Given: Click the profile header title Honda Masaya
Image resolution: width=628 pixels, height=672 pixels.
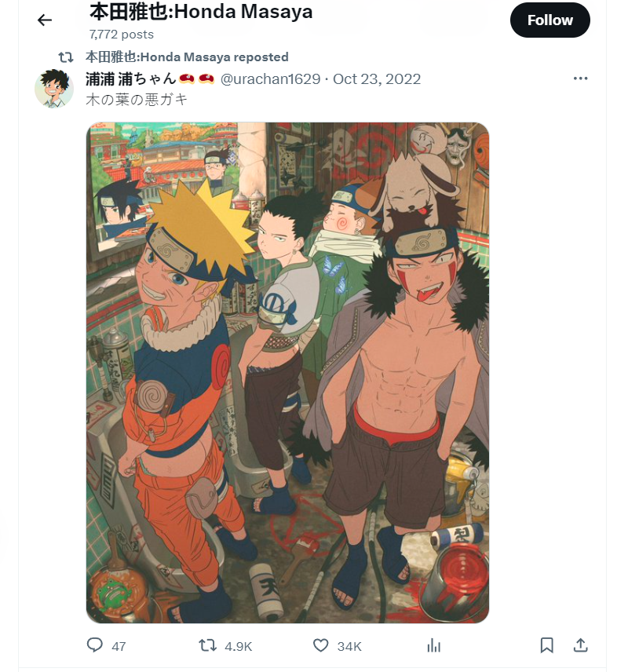Looking at the screenshot, I should coord(201,12).
